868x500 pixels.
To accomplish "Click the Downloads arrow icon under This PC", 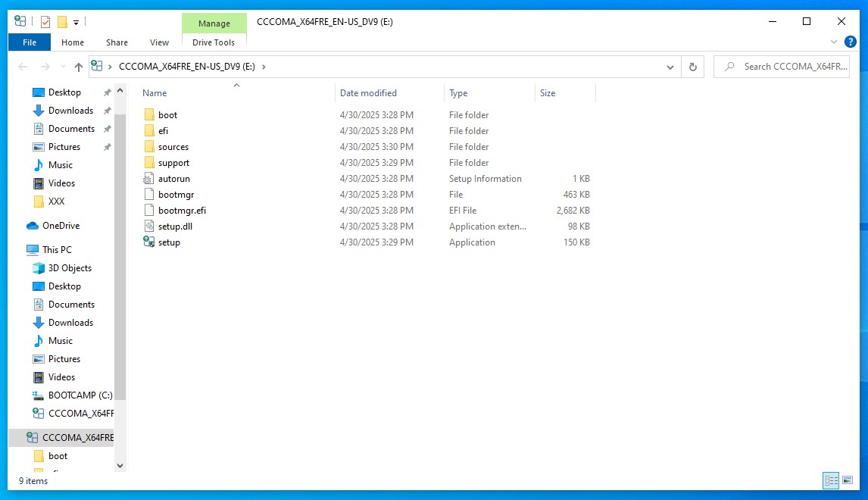I will (x=38, y=323).
